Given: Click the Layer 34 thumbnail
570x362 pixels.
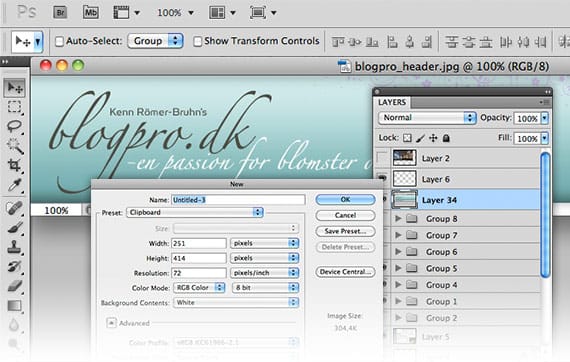Looking at the screenshot, I should [404, 200].
